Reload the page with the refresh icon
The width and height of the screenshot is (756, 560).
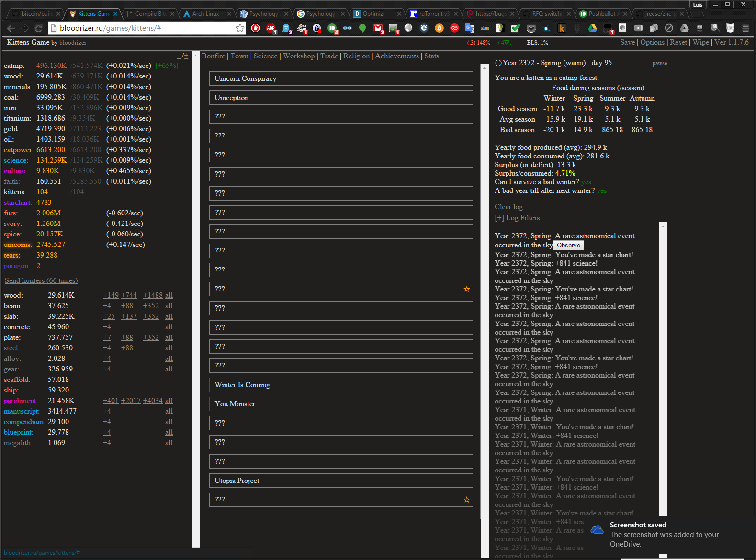tap(39, 28)
